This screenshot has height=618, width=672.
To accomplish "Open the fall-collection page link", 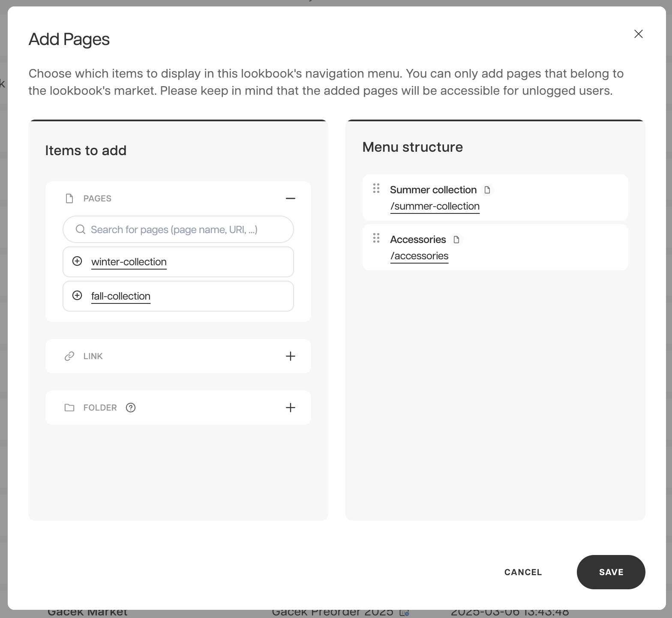I will pos(121,296).
